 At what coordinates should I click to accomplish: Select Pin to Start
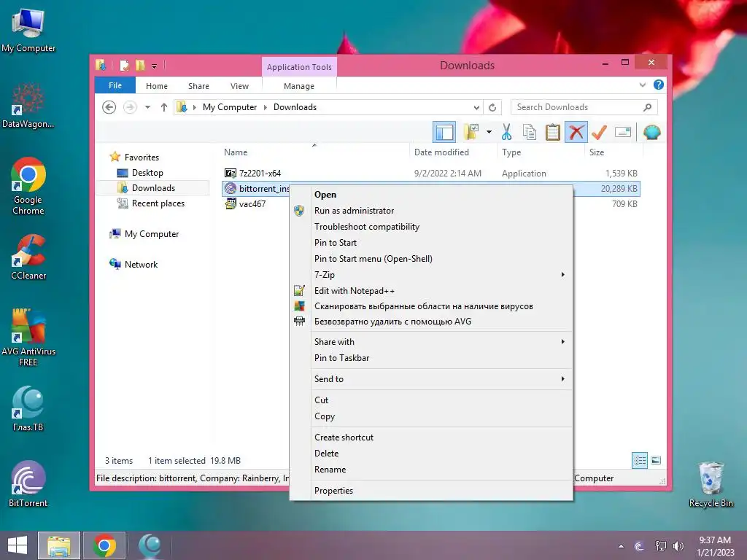click(x=431, y=242)
